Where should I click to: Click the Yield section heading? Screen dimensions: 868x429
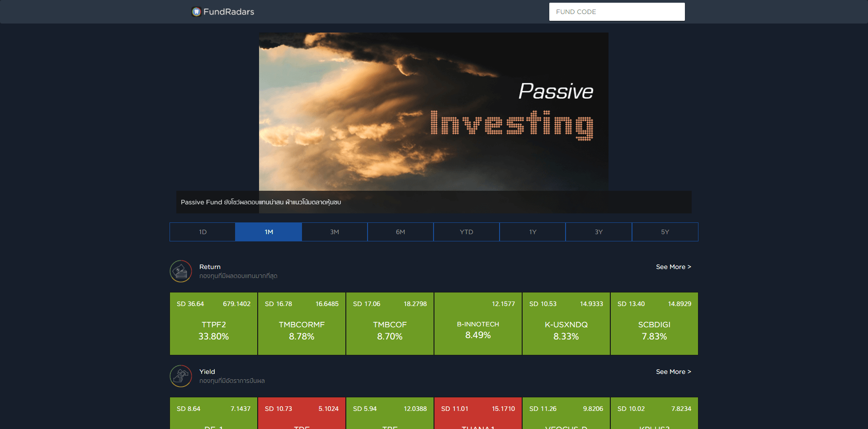(x=207, y=372)
